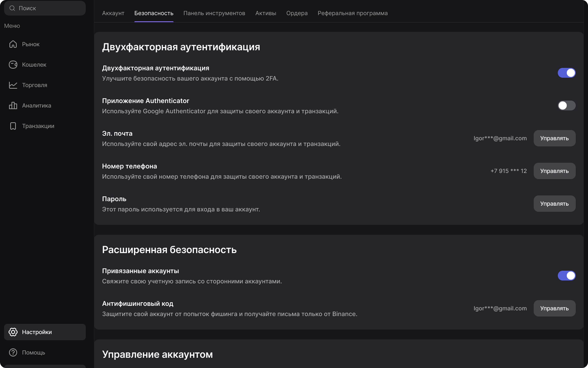Screen dimensions: 588x368
Task: Click the Торговля chart icon
Action: point(13,85)
